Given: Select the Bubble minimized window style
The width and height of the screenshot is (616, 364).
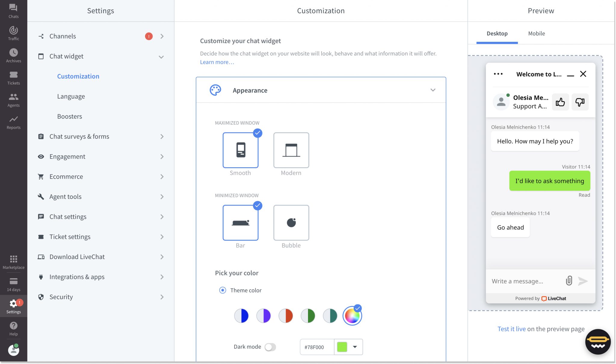Looking at the screenshot, I should pyautogui.click(x=291, y=223).
